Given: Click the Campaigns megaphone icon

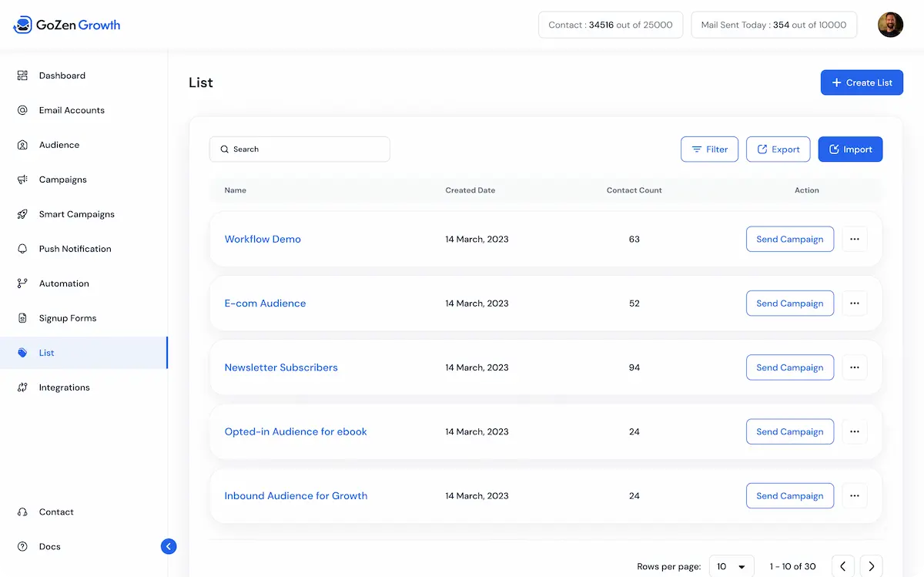Looking at the screenshot, I should (23, 179).
